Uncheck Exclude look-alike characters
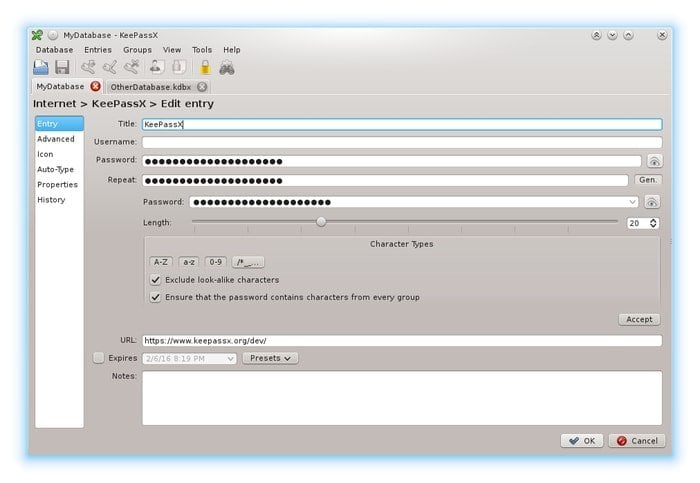 pyautogui.click(x=155, y=280)
